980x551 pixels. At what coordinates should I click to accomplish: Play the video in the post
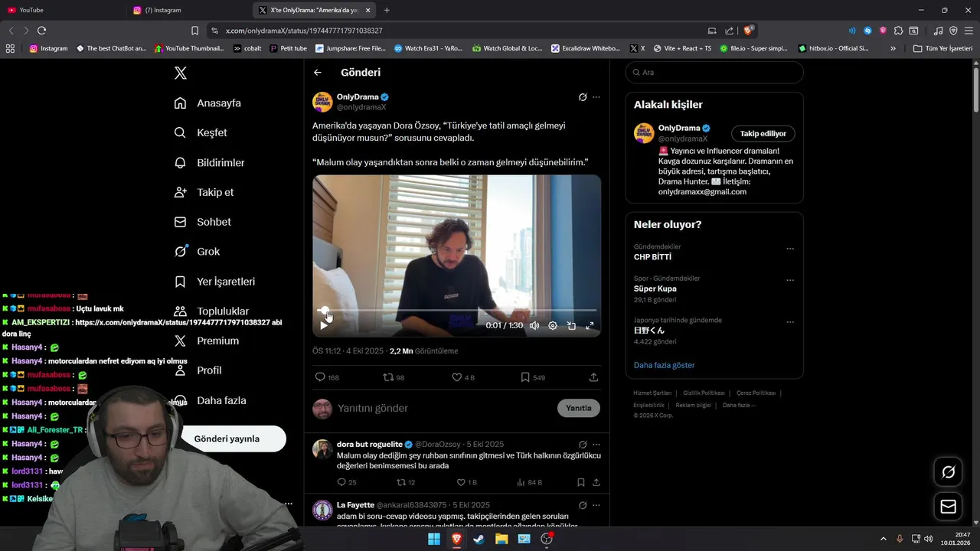(x=324, y=325)
